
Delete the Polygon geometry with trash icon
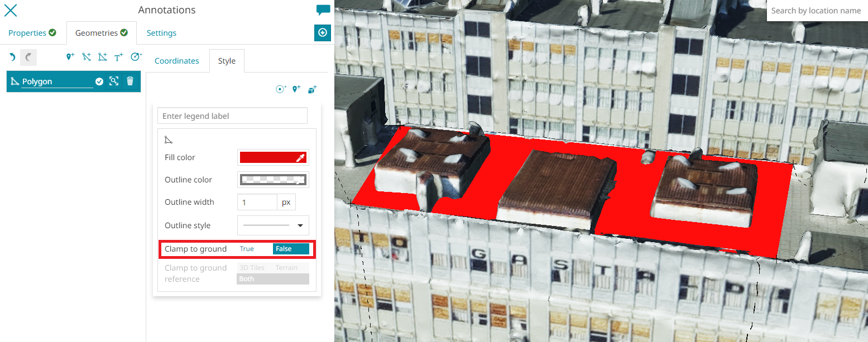[x=130, y=81]
